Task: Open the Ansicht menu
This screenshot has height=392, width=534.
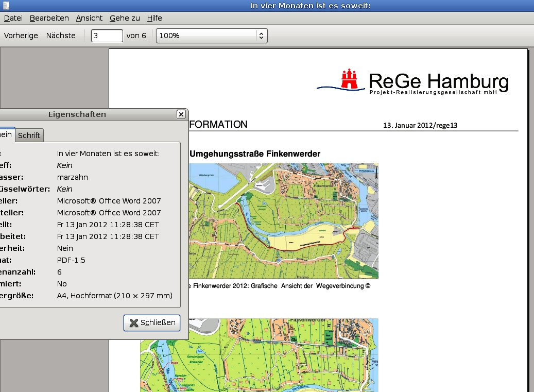Action: pyautogui.click(x=89, y=18)
